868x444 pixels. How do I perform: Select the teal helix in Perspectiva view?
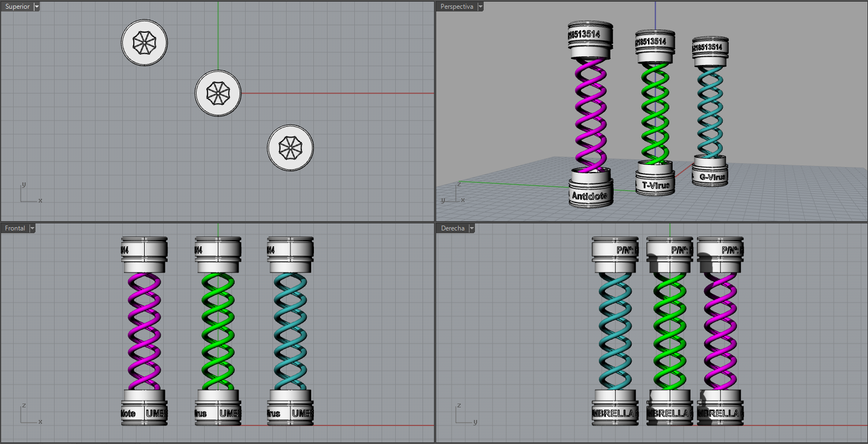(710, 112)
